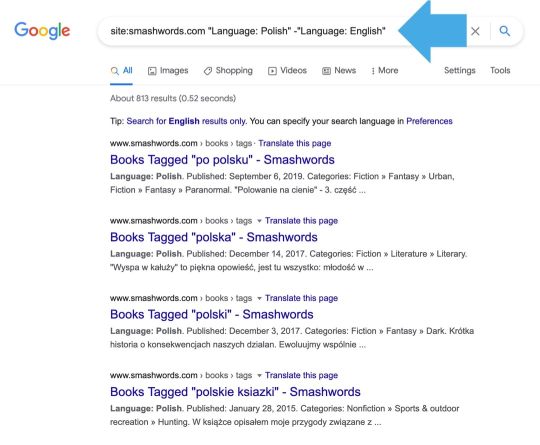Clear the search query with the X icon
The image size is (540, 445).
pyautogui.click(x=475, y=31)
